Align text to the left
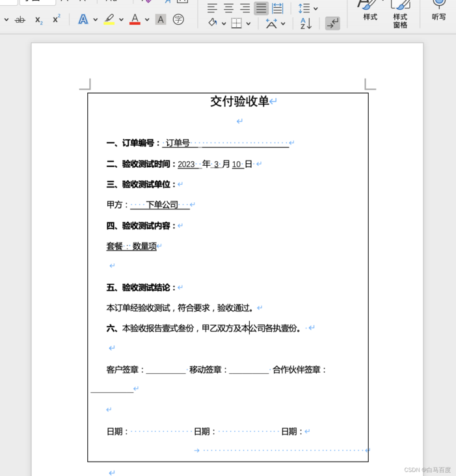This screenshot has height=476, width=456. click(212, 8)
